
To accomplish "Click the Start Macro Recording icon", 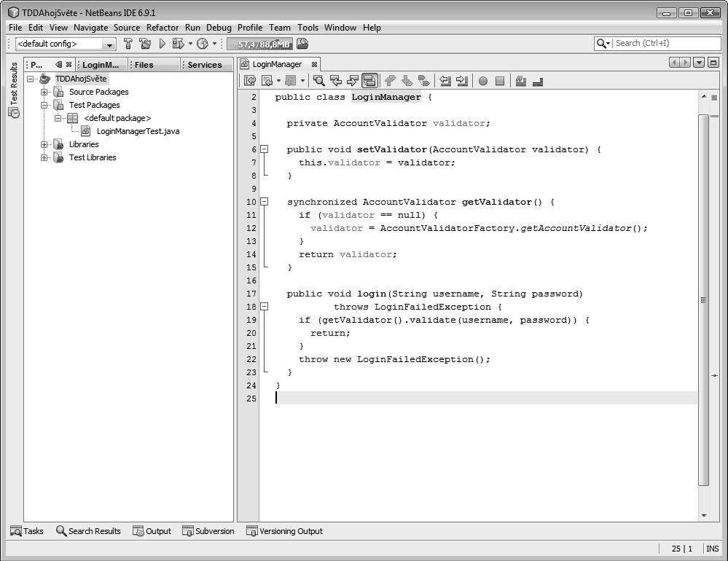I will click(x=483, y=81).
